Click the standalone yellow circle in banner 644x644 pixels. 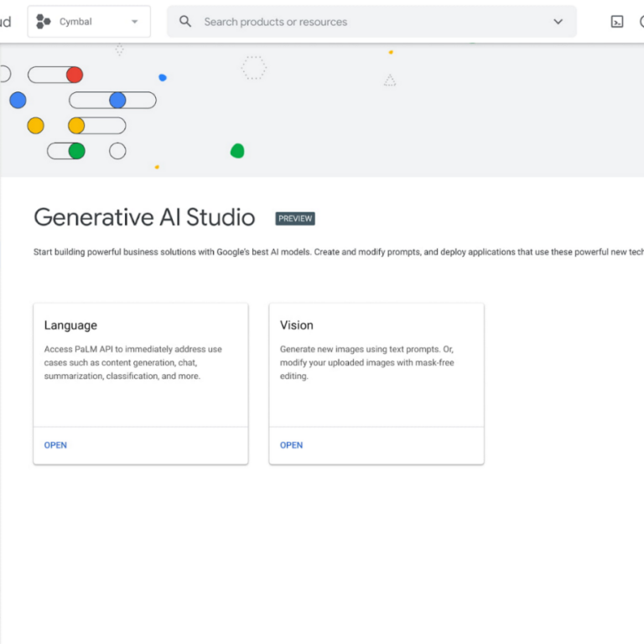[35, 126]
